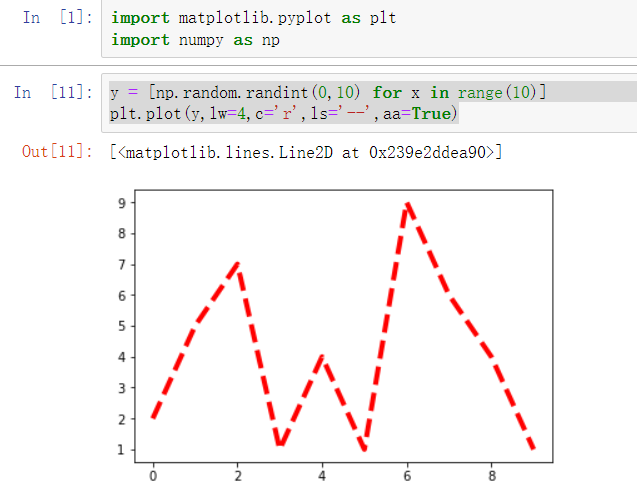
Task: Click the y-axis tick label 9
Action: tap(122, 203)
